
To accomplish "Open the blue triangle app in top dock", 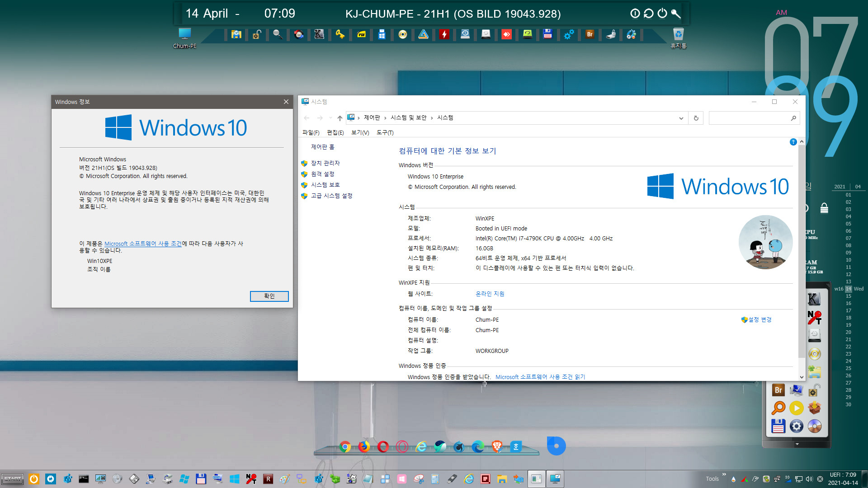I will [424, 34].
